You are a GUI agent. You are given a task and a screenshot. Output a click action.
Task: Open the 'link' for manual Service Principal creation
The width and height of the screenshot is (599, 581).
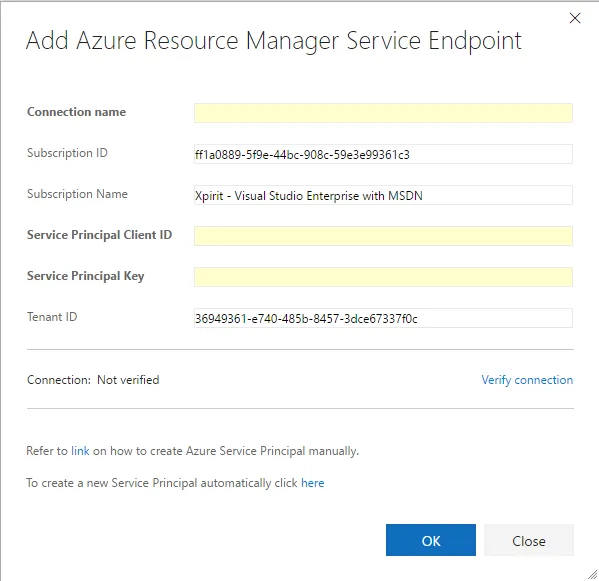tap(80, 451)
